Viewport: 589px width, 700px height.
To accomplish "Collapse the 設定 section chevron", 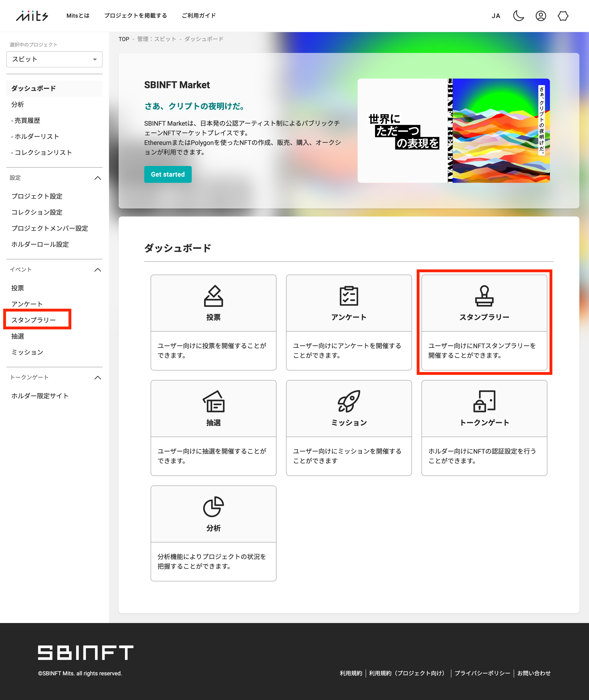I will pos(98,178).
